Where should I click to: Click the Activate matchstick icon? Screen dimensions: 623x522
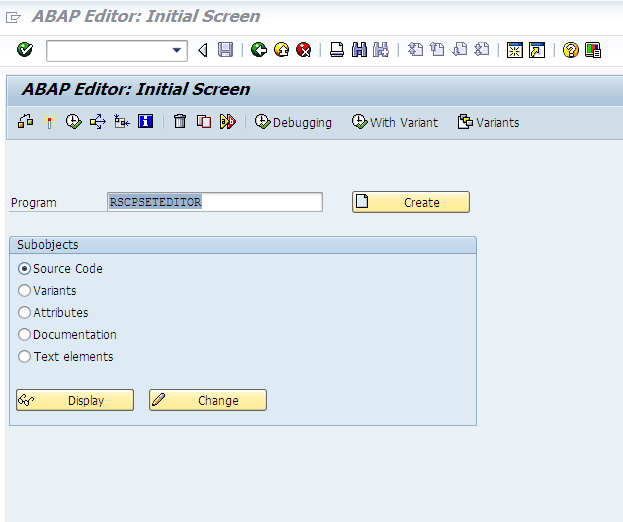click(x=49, y=122)
